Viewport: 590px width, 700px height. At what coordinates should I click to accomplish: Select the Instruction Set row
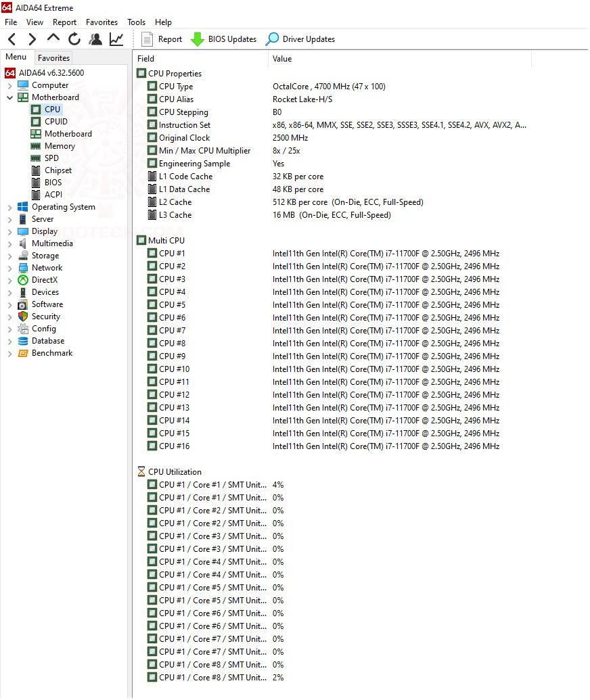click(x=332, y=125)
